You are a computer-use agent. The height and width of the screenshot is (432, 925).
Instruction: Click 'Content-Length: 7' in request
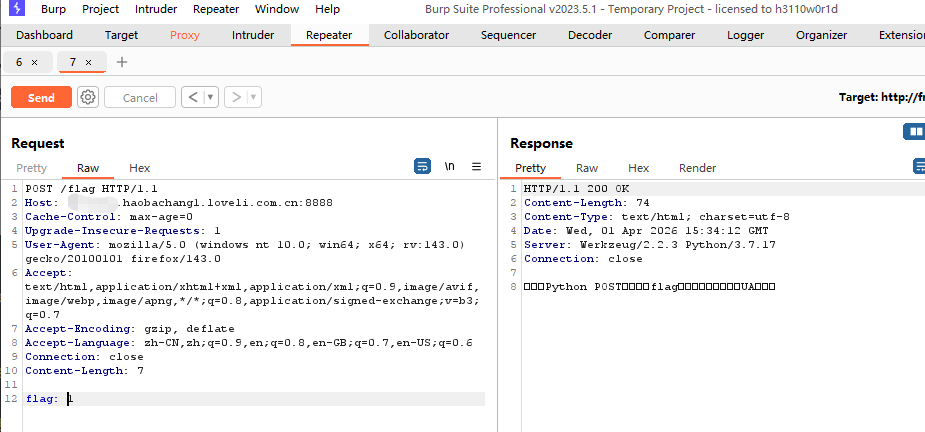pyautogui.click(x=84, y=371)
